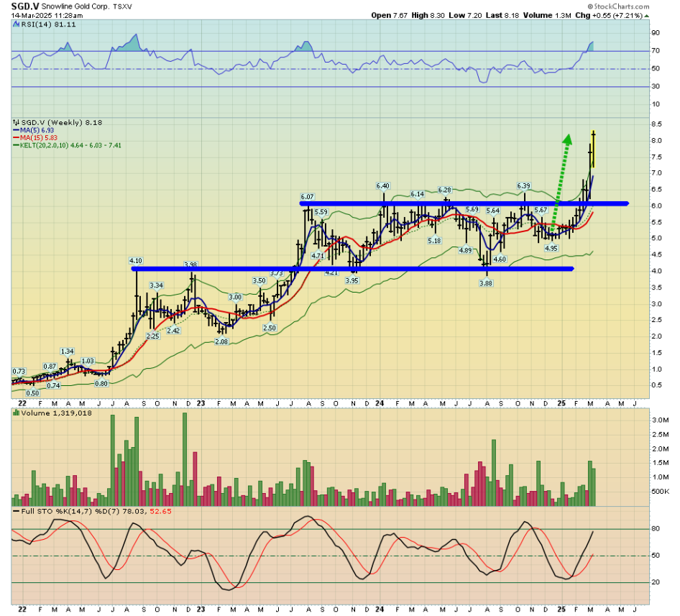Click the 0.80 price low label
Viewport: 680px width, 616px height.
pos(101,384)
